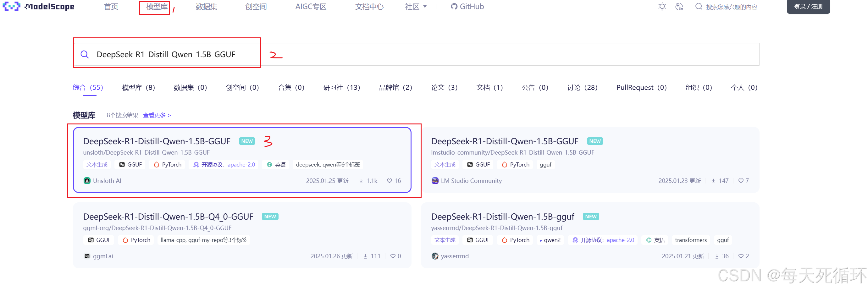The image size is (868, 290).
Task: Click download icon next to 111 count
Action: click(365, 256)
